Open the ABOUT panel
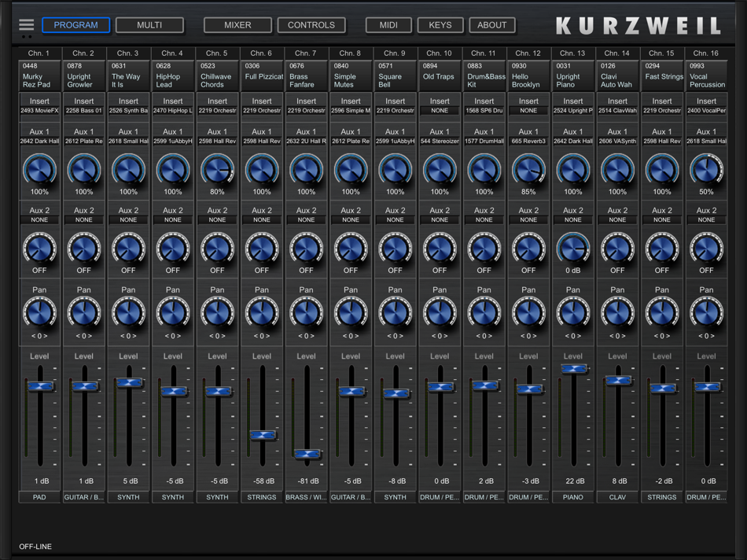Image resolution: width=747 pixels, height=560 pixels. [x=492, y=24]
